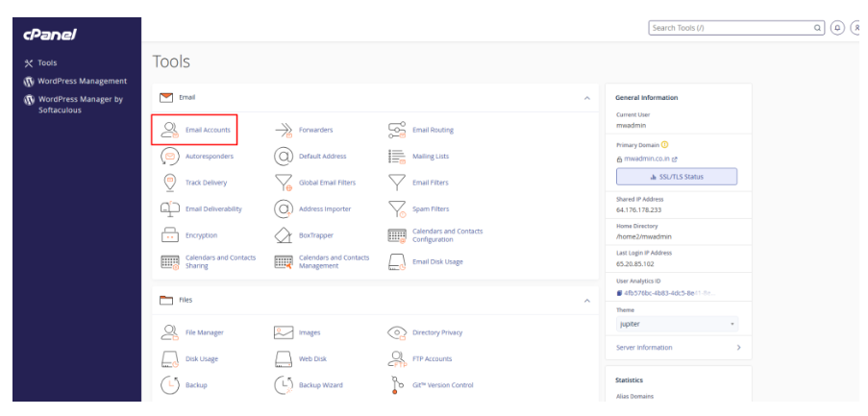The height and width of the screenshot is (416, 868).
Task: Click the Files section header label
Action: point(186,301)
